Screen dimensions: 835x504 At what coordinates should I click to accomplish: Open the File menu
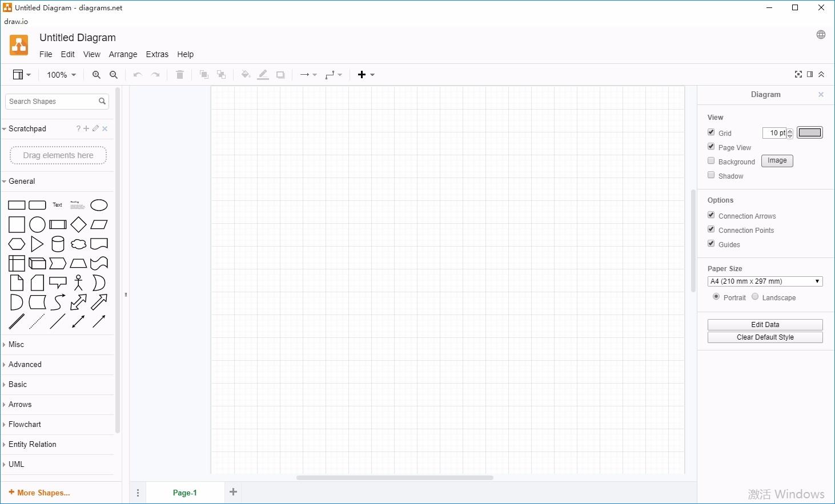46,54
